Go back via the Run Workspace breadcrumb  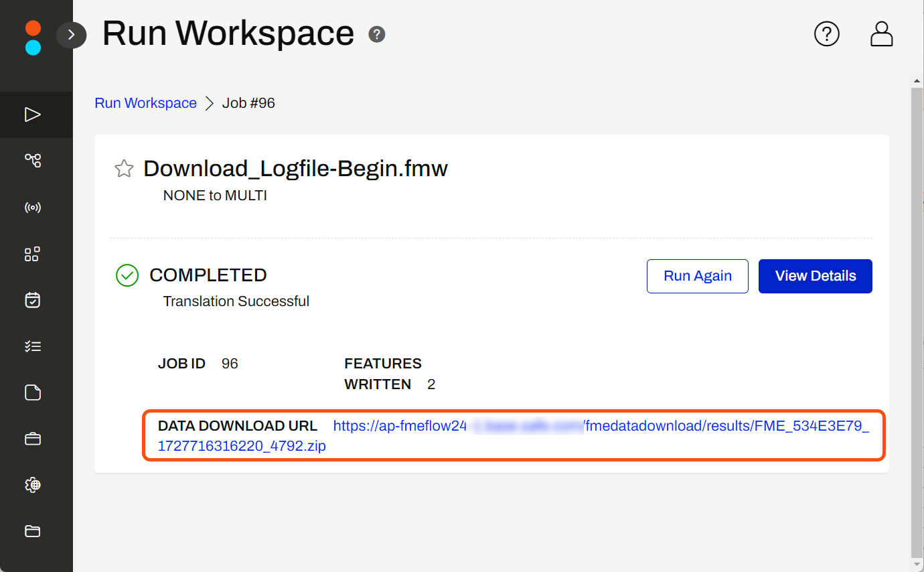[145, 102]
